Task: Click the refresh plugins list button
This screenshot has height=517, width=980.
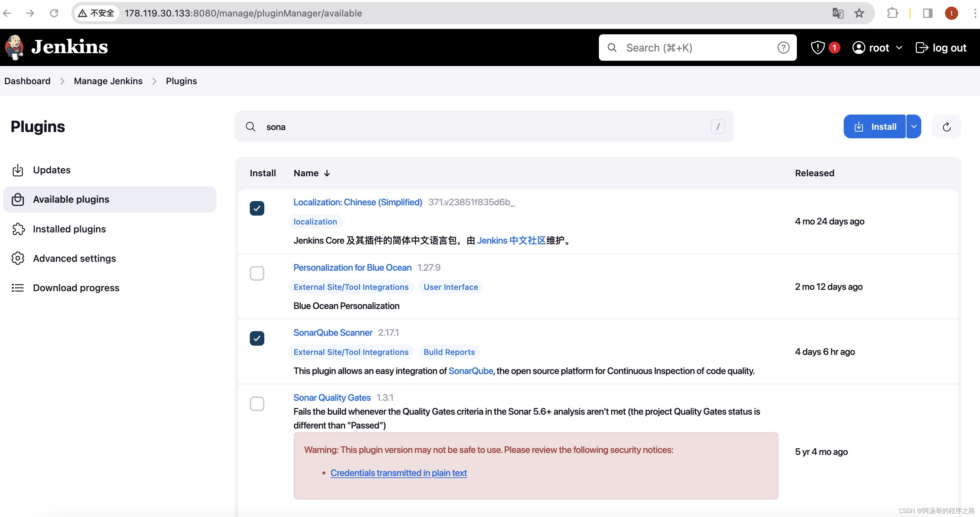Action: tap(947, 127)
